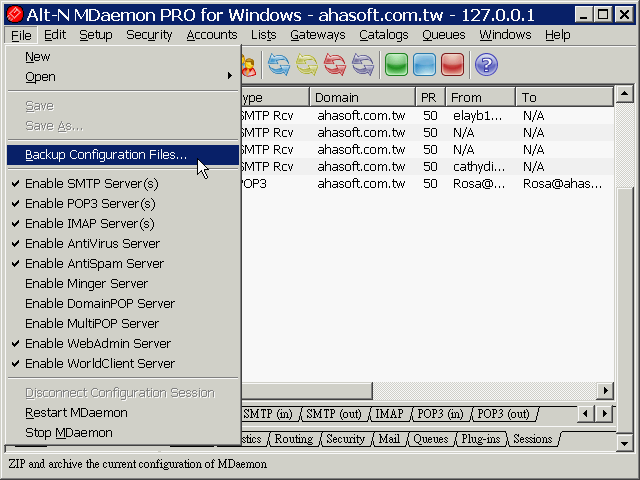The width and height of the screenshot is (640, 480).
Task: Click the purple refresh arrows toolbar icon
Action: tap(363, 64)
